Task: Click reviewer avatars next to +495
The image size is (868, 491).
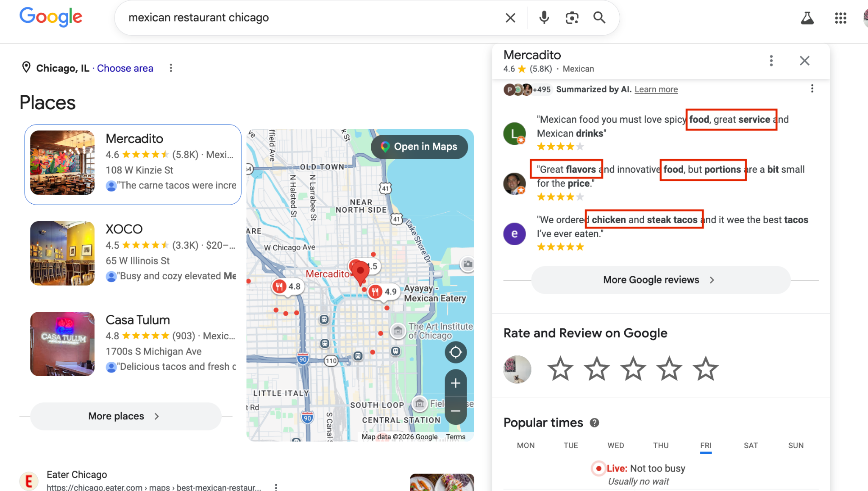Action: click(518, 89)
